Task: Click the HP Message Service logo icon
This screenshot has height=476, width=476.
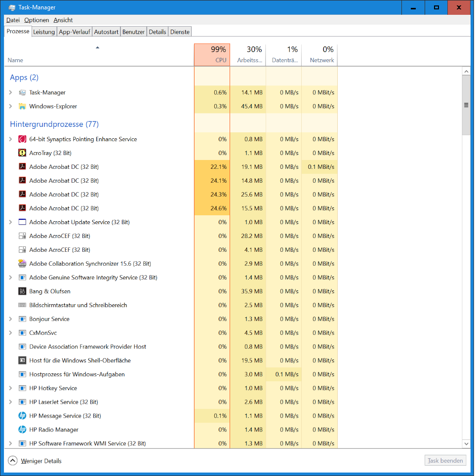Action: (x=22, y=416)
